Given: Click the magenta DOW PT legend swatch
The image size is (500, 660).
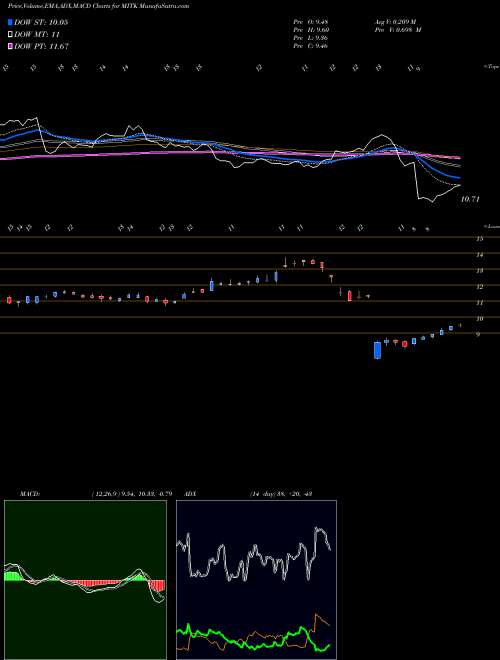Looking at the screenshot, I should (x=10, y=46).
